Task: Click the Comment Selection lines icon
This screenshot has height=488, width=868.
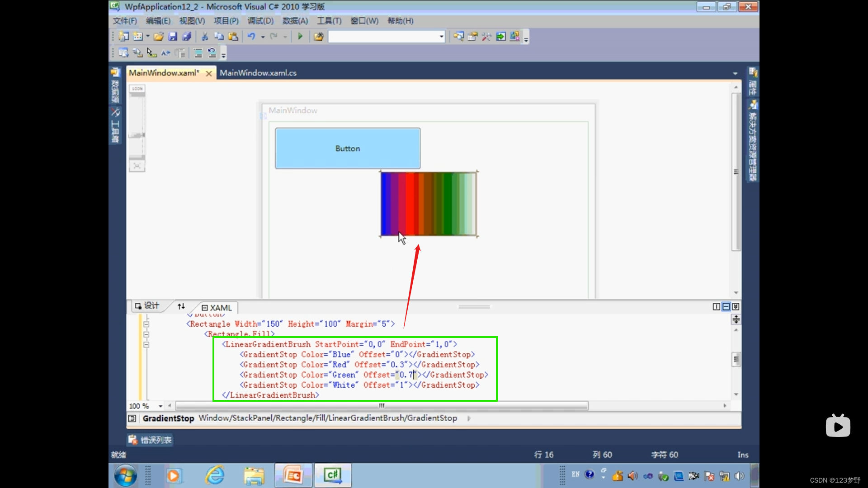Action: pos(198,53)
